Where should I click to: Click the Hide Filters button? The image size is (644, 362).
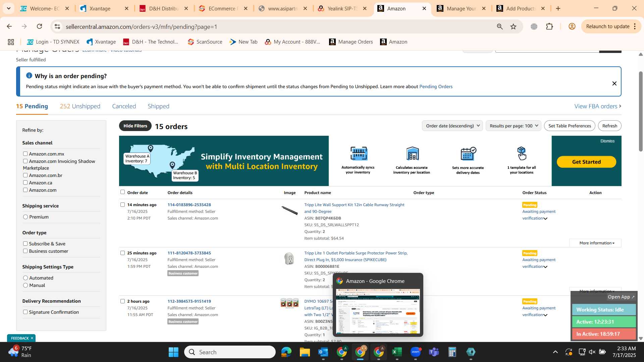pos(135,126)
